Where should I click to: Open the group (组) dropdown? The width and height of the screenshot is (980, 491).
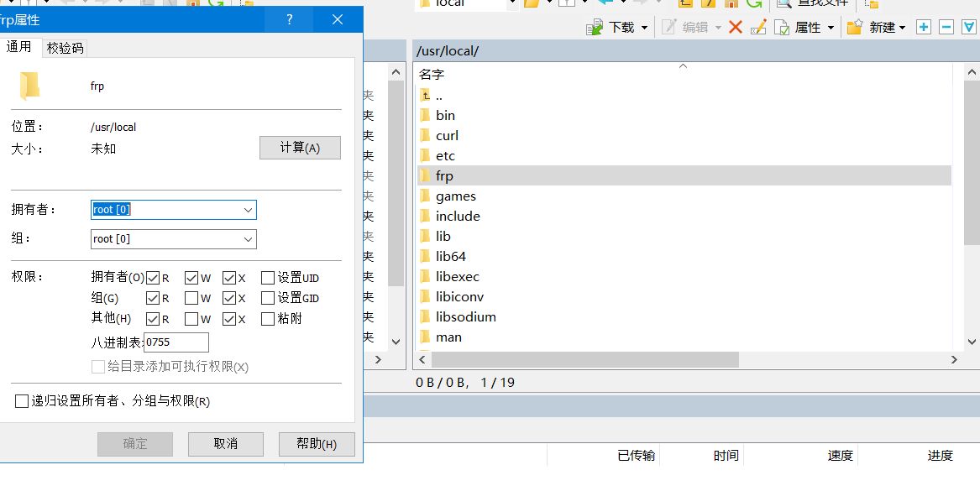[x=248, y=239]
